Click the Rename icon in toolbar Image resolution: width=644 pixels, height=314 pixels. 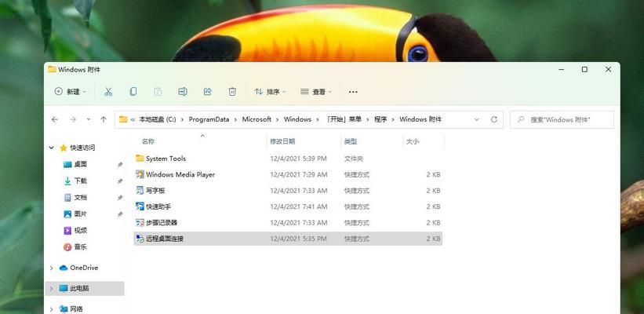[x=183, y=92]
